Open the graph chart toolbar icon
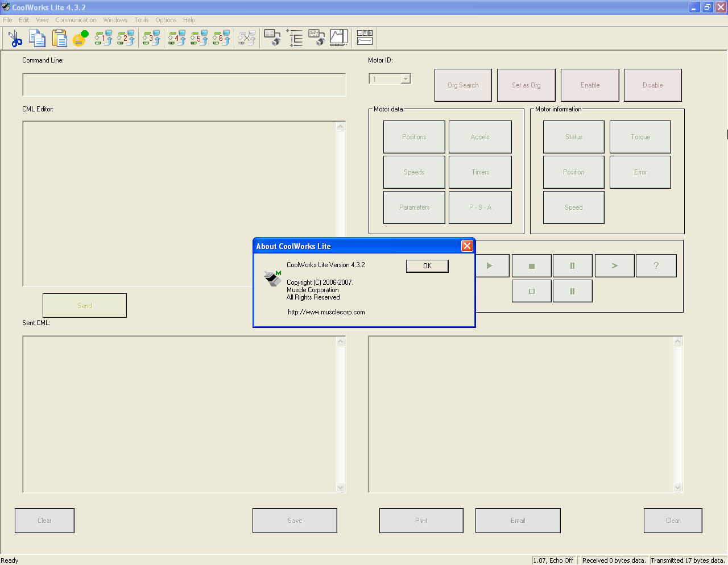The width and height of the screenshot is (728, 565). tap(339, 38)
